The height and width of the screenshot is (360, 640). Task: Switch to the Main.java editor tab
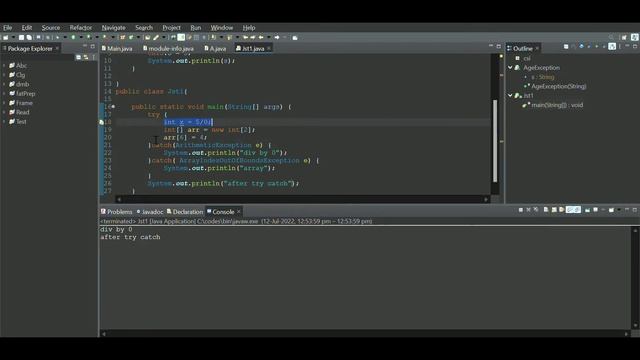(x=117, y=48)
